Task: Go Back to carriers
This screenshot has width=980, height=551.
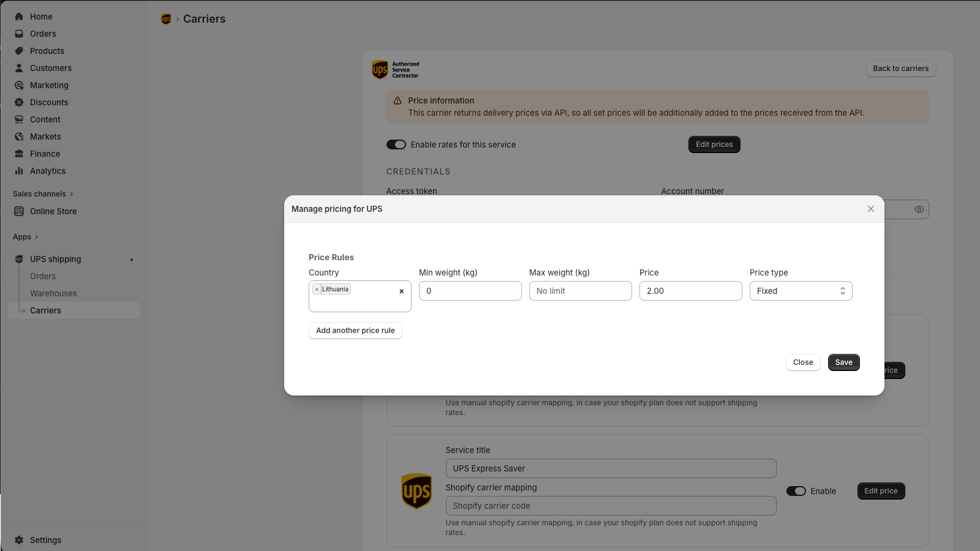Action: coord(901,69)
